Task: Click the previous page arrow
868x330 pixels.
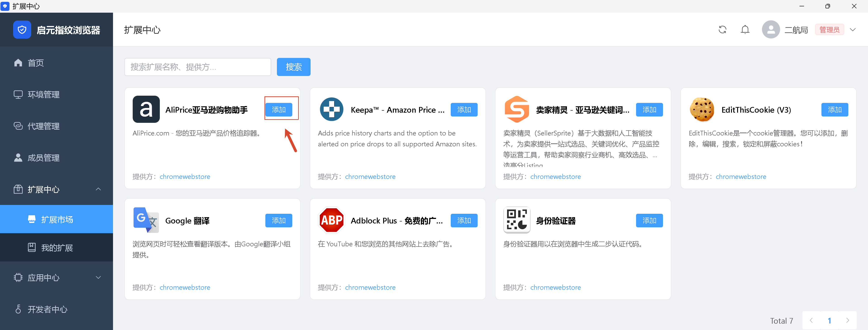Action: tap(811, 320)
